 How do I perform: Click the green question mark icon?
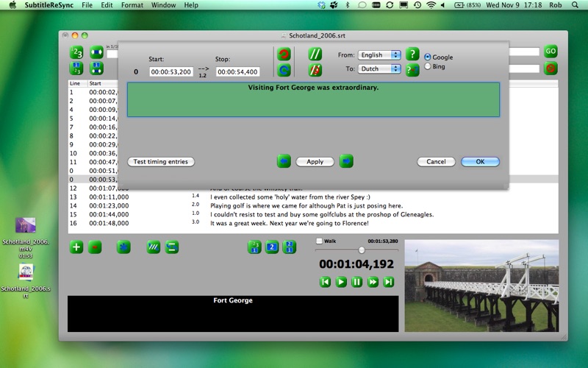point(412,54)
